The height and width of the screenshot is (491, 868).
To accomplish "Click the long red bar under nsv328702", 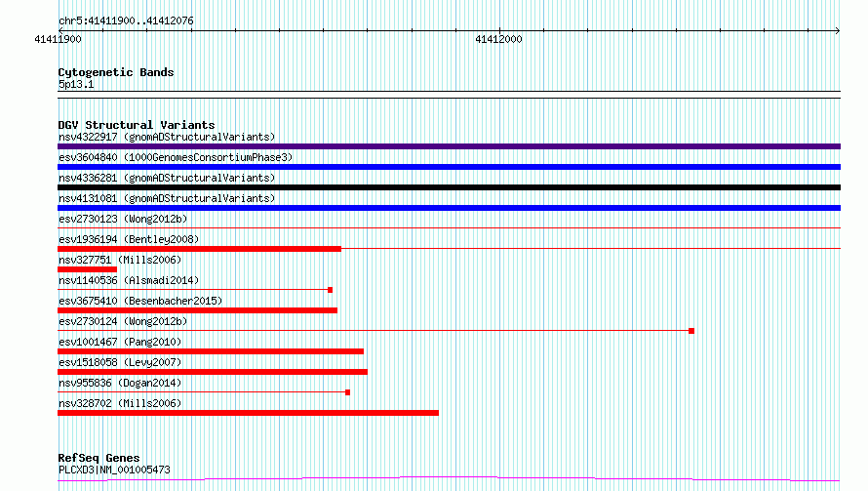I will (x=248, y=413).
